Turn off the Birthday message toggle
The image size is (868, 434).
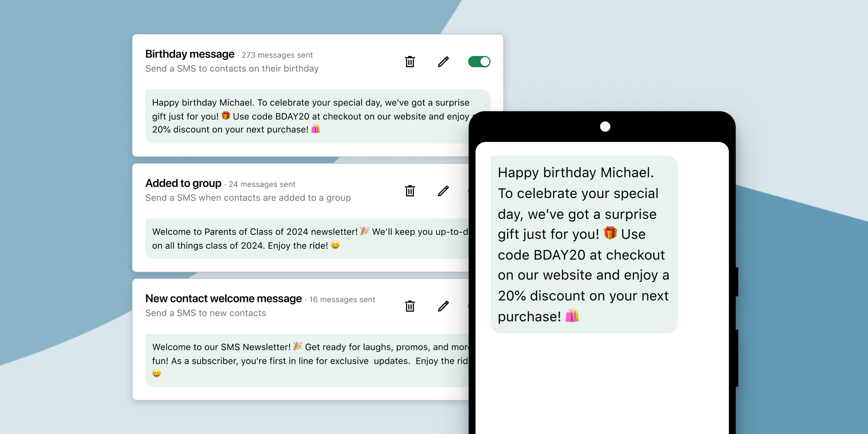coord(479,62)
